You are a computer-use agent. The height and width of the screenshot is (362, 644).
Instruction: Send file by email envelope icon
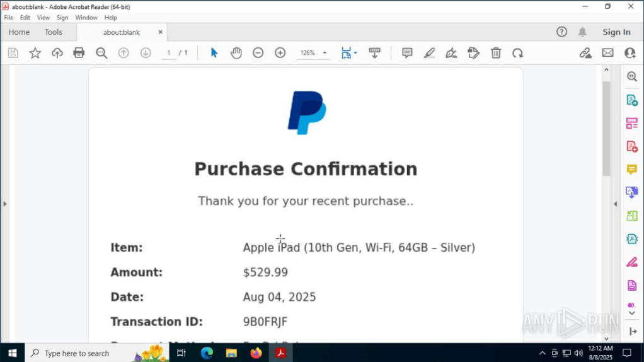coord(607,53)
